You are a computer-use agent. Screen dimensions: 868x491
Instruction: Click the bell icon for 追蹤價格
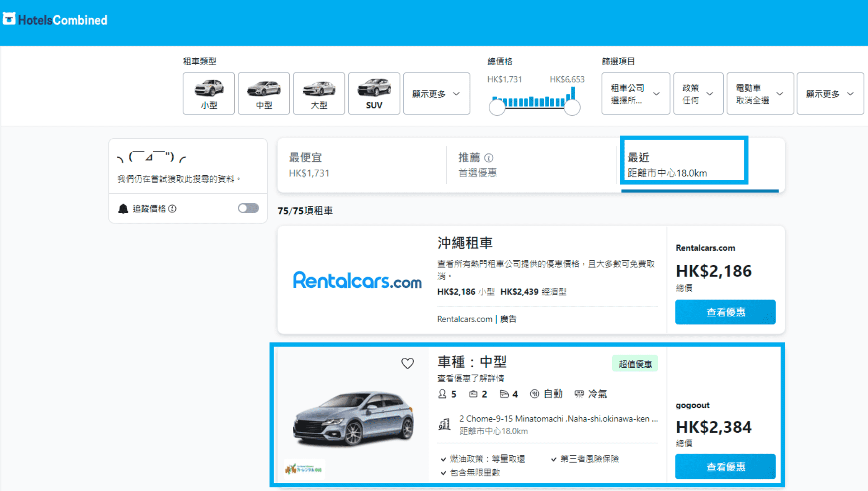(x=123, y=208)
